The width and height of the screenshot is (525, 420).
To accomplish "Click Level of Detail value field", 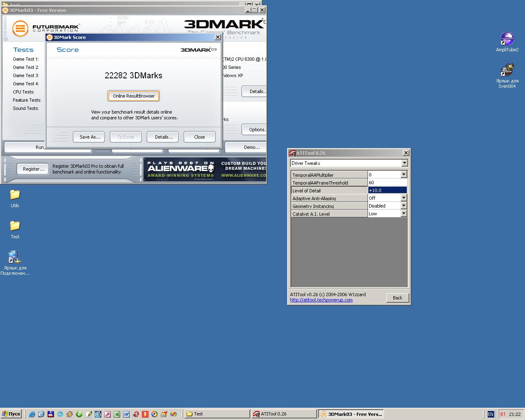I will point(387,190).
